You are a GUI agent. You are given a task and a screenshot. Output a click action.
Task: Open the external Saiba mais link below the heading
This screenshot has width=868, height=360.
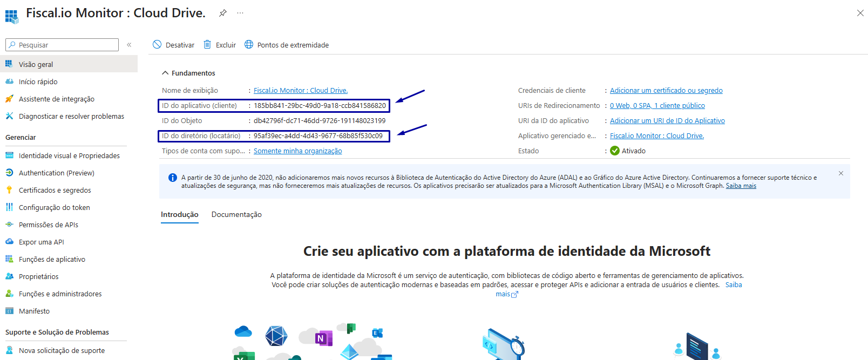point(733,285)
